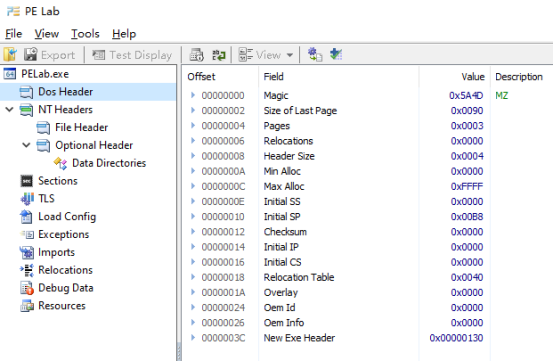Viewport: 553px width, 361px height.
Task: Expand the Max Alloc row arrow
Action: click(x=193, y=186)
